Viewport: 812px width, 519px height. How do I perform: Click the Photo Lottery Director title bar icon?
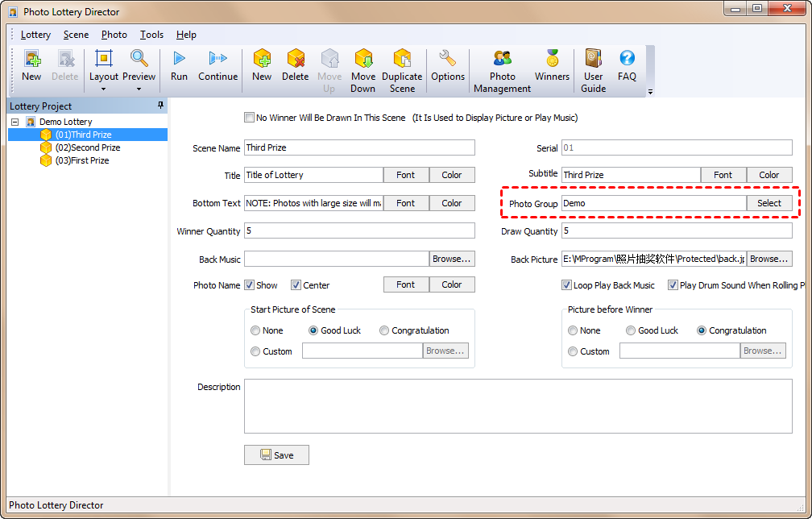pos(13,12)
